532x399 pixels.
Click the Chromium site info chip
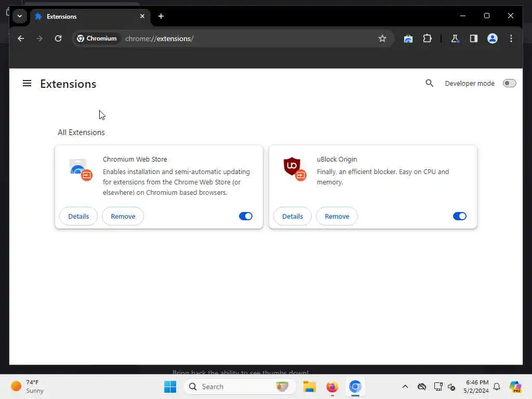tap(97, 38)
